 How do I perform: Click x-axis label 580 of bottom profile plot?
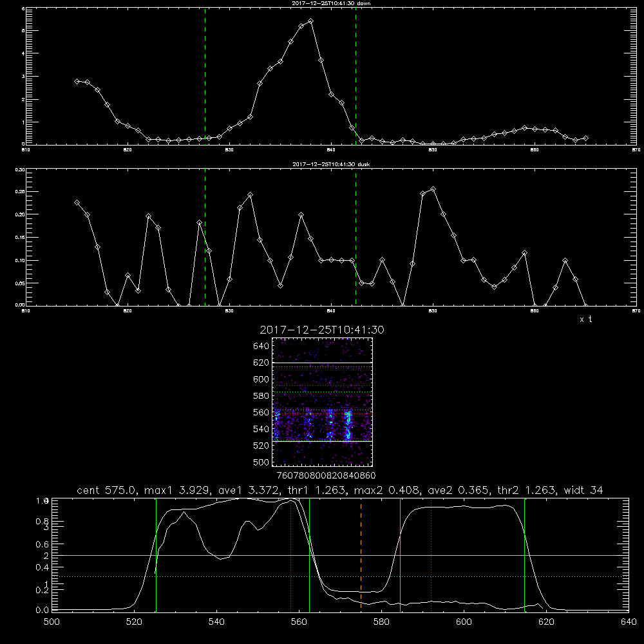(381, 622)
